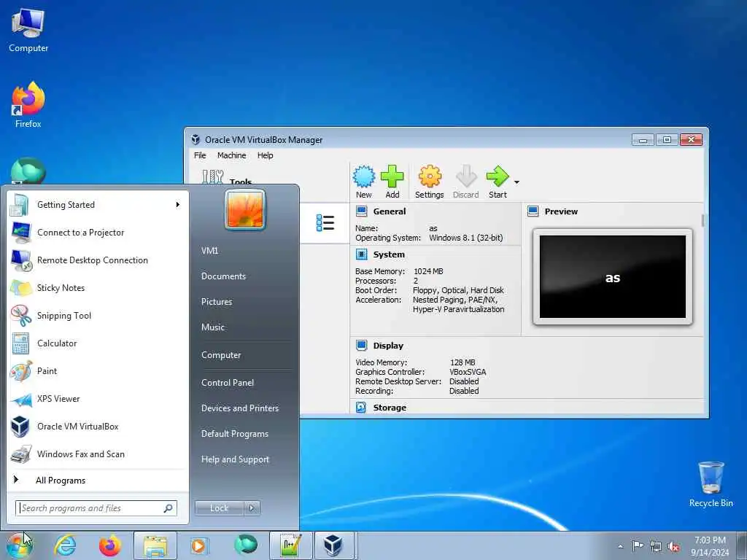747x560 pixels.
Task: Open Documents from Start menu
Action: pos(223,276)
